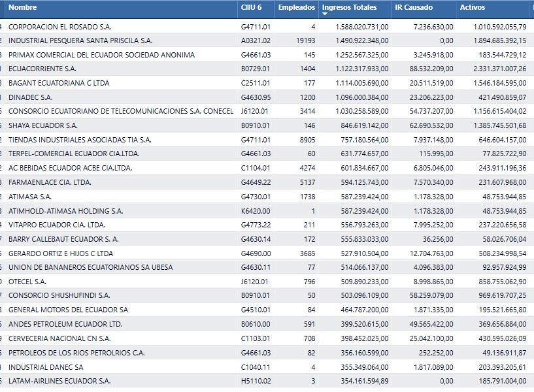The width and height of the screenshot is (534, 392).
Task: Select employee count 5137
Action: click(x=308, y=182)
